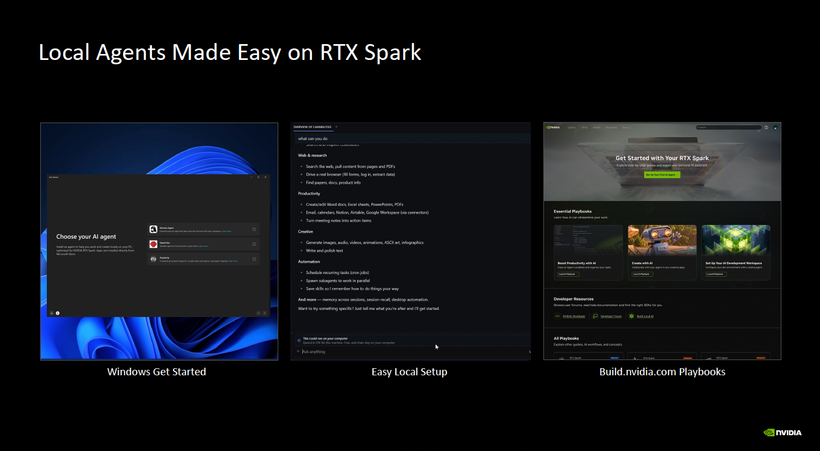Click the NVIDIA Developer code icon
This screenshot has width=820, height=451.
[557, 316]
